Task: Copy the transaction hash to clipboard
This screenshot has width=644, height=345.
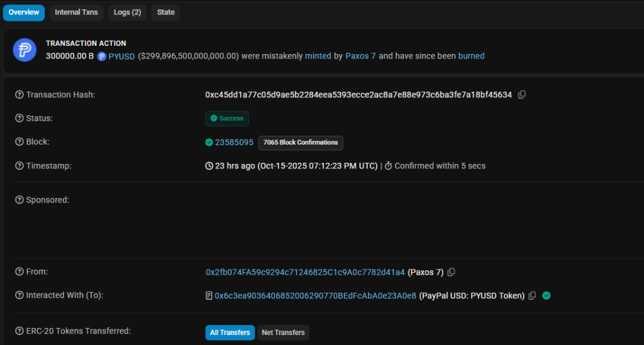Action: 522,95
